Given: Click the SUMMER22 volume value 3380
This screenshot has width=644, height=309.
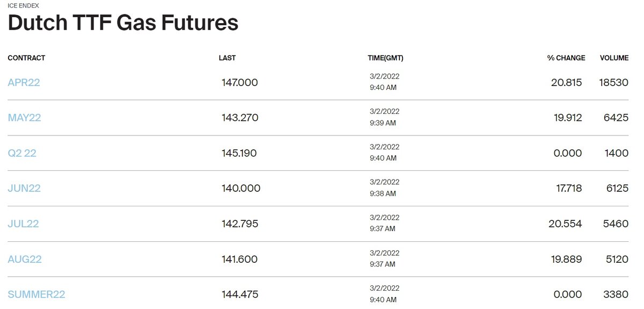Looking at the screenshot, I should 616,294.
